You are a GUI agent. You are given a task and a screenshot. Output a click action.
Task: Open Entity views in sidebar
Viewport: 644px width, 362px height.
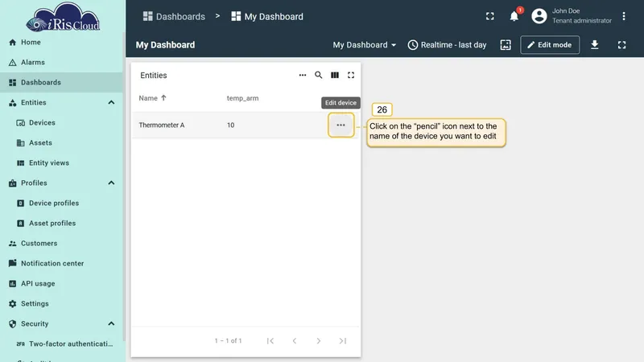pos(62,163)
